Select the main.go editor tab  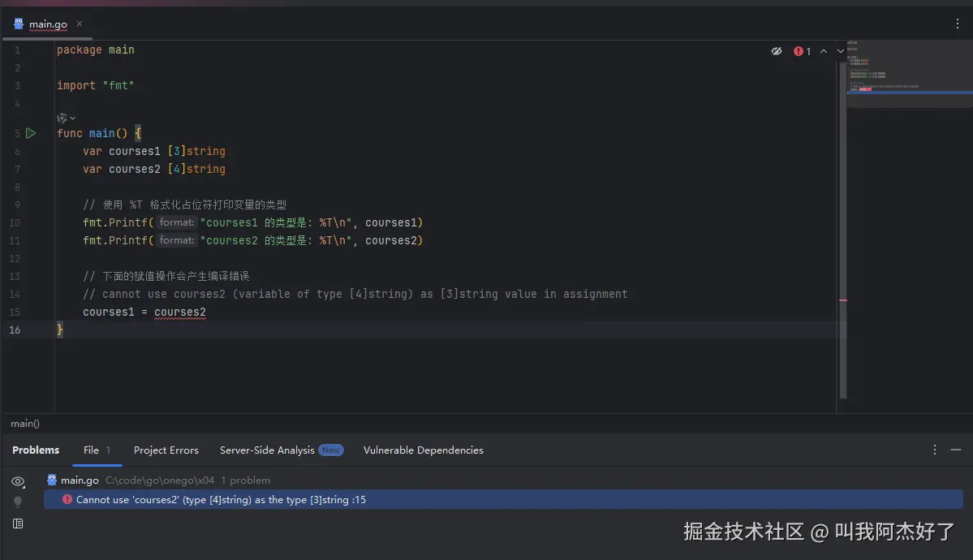click(x=47, y=24)
